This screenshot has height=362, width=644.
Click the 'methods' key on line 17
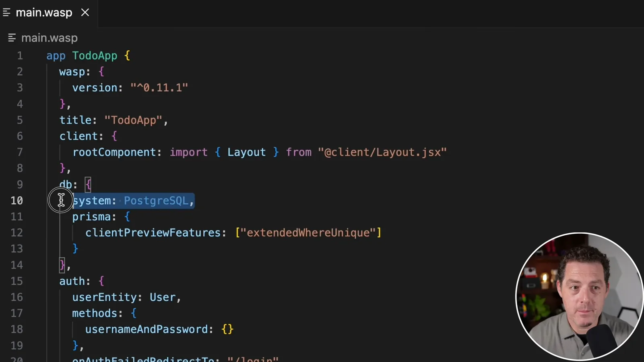tap(95, 313)
